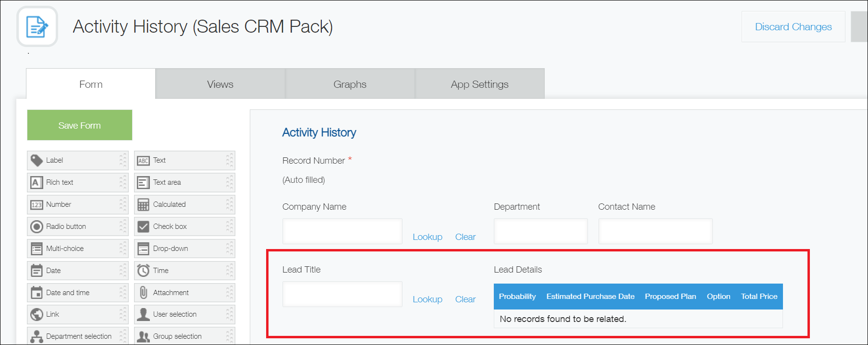Image resolution: width=868 pixels, height=345 pixels.
Task: Select the Rich text field icon
Action: tap(37, 182)
